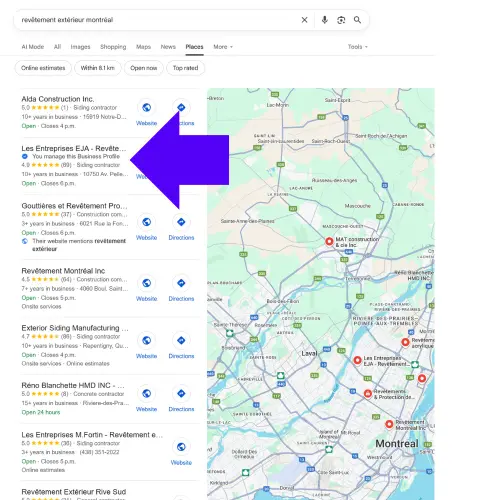Clear the search query with the X icon

[x=304, y=20]
